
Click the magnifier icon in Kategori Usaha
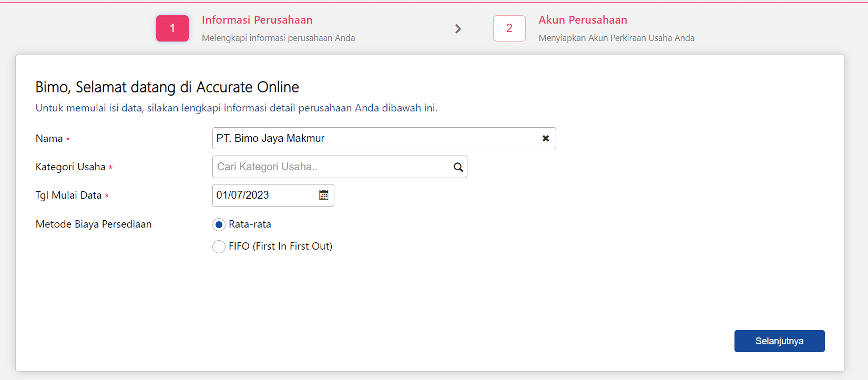(x=458, y=167)
